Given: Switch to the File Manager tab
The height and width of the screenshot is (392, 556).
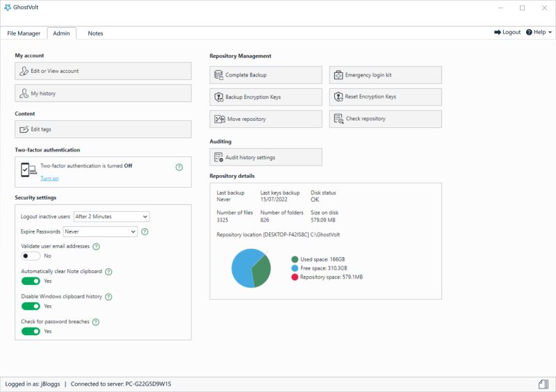Looking at the screenshot, I should pyautogui.click(x=24, y=33).
